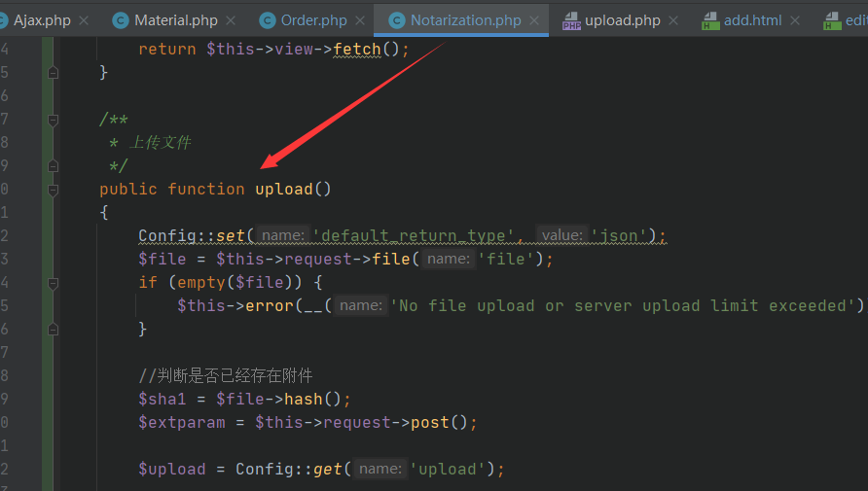
Task: Click the $upload variable
Action: click(x=172, y=469)
